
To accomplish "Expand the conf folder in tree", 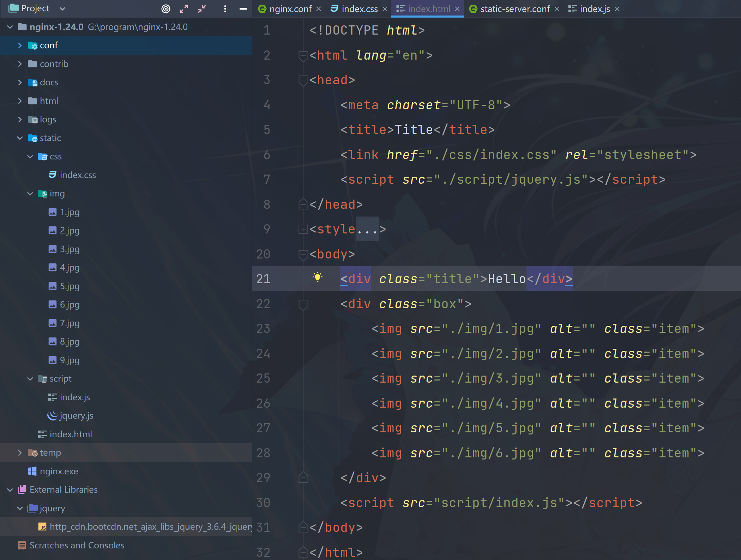I will pyautogui.click(x=20, y=45).
